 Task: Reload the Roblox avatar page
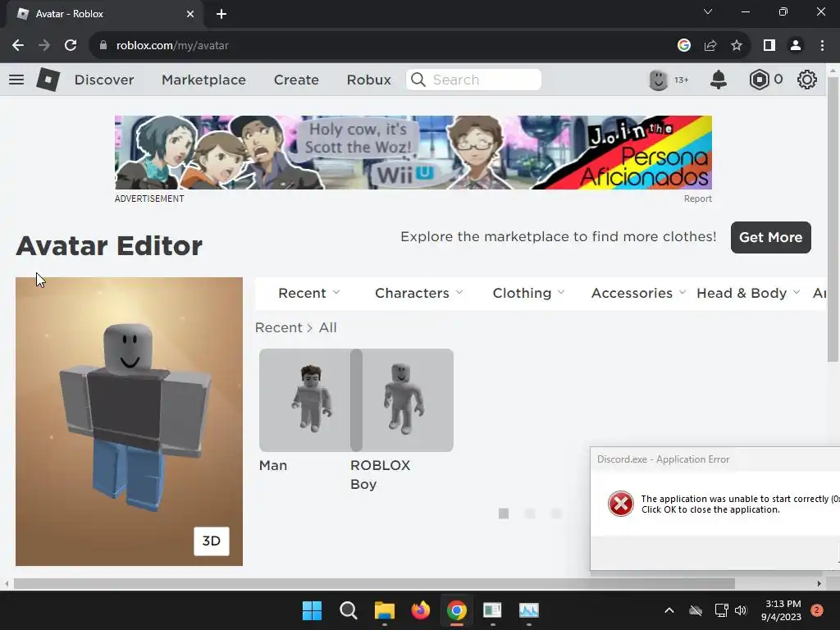tap(71, 46)
